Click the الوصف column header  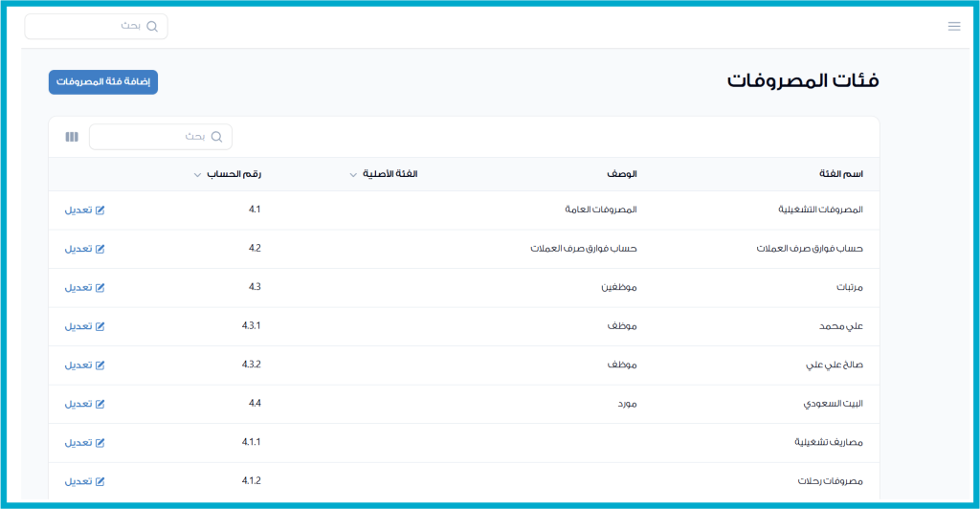[621, 174]
